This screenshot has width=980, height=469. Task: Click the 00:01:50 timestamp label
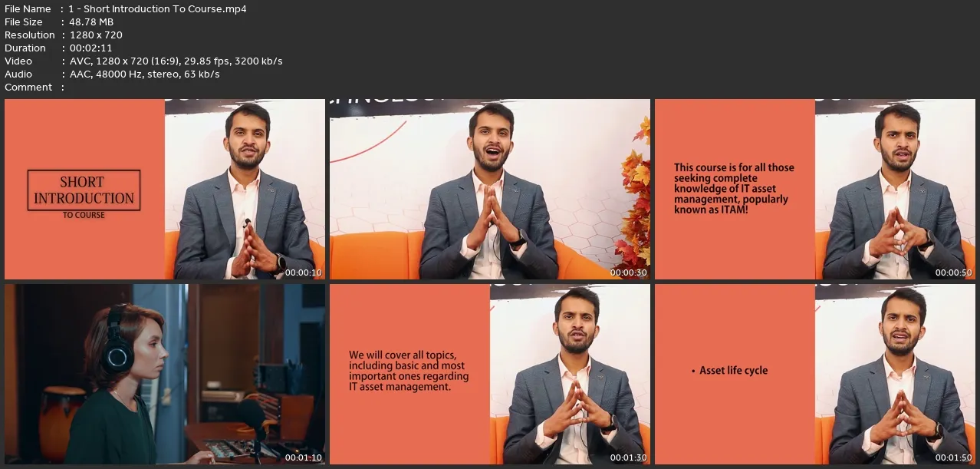[x=954, y=457]
